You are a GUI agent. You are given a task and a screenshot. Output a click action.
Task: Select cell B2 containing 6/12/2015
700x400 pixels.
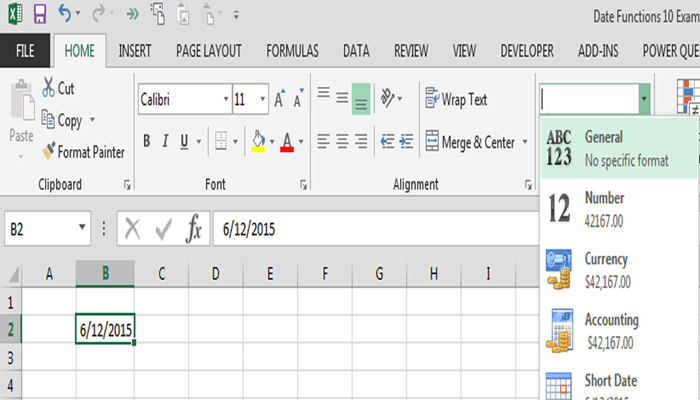(105, 329)
